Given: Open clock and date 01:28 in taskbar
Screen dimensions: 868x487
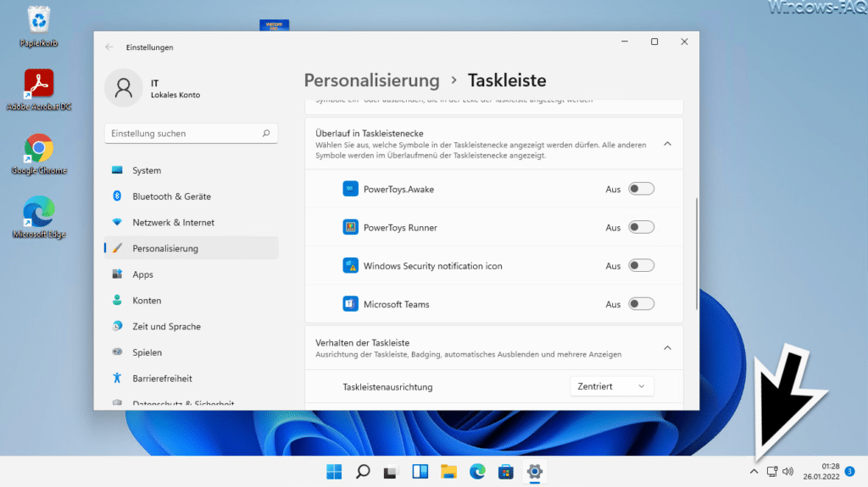Looking at the screenshot, I should pos(821,472).
